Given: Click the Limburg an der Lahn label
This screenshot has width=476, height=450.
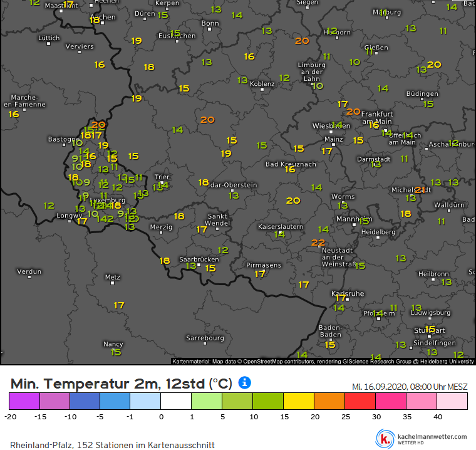Looking at the screenshot, I should click(312, 72).
